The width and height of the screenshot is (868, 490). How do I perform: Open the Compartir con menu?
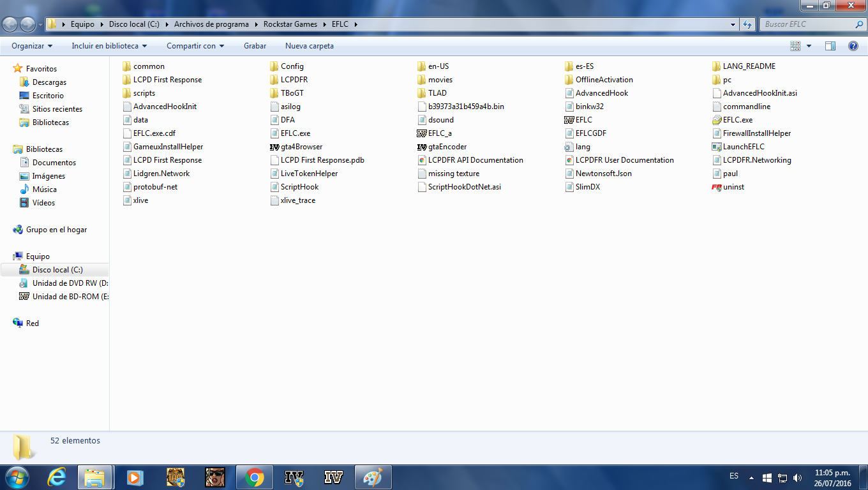pyautogui.click(x=195, y=46)
